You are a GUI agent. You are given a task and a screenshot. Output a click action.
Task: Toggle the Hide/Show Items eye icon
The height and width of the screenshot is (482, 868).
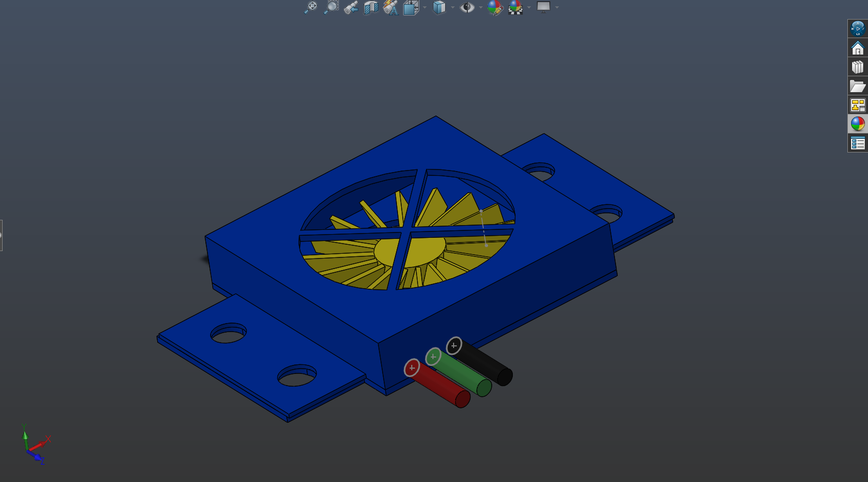click(467, 7)
